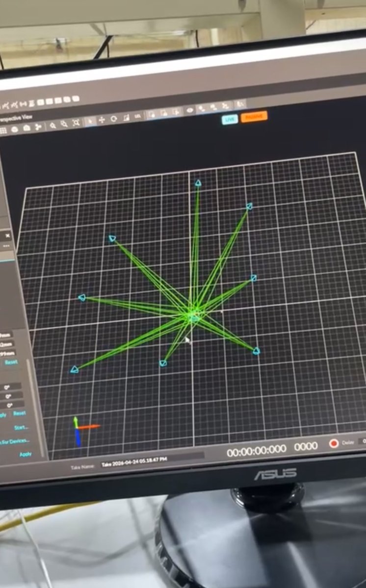Click the 99mm value field

[7, 353]
